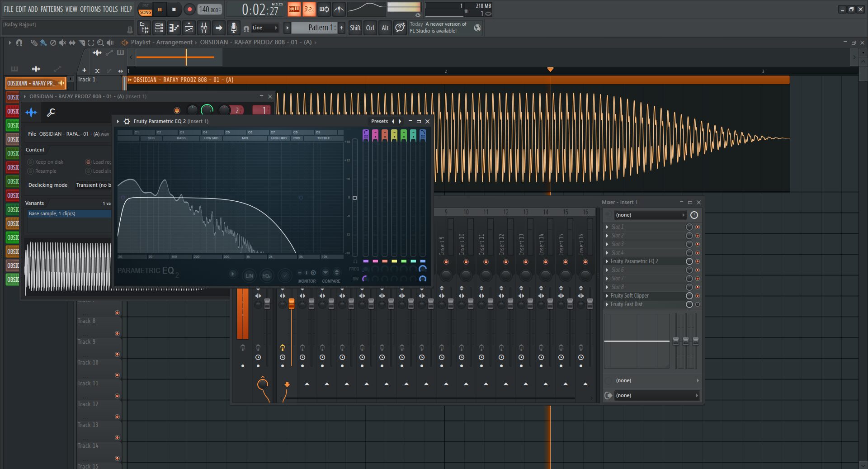The image size is (868, 469).
Task: Click the microphone recording icon
Action: 233,28
